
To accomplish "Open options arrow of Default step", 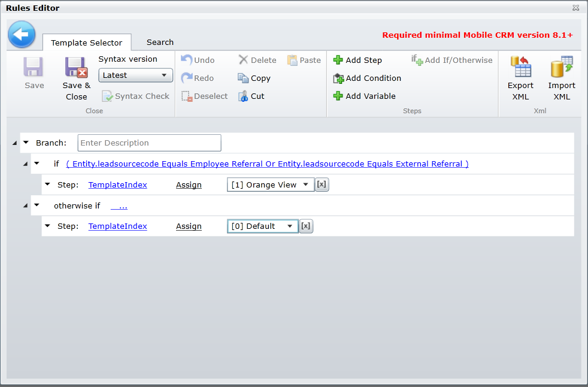I will click(47, 226).
